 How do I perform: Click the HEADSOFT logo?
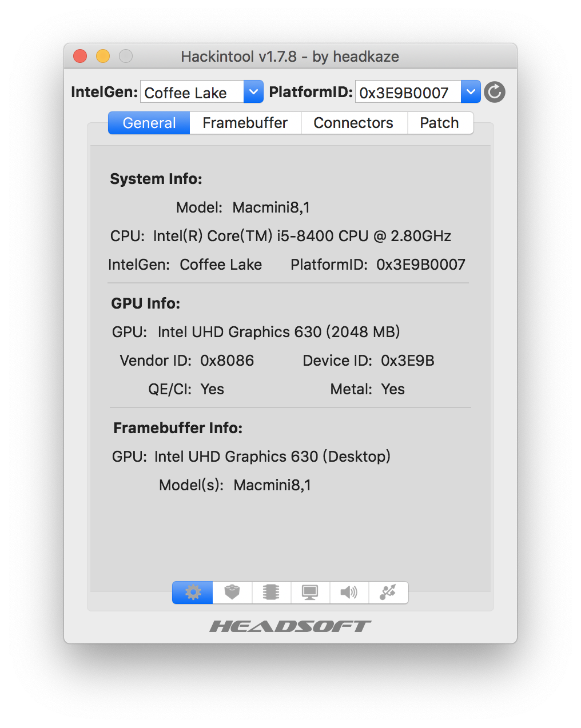[x=290, y=626]
